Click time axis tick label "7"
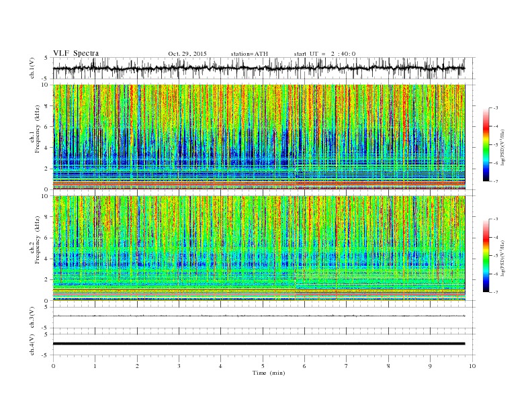The image size is (532, 411). 347,366
